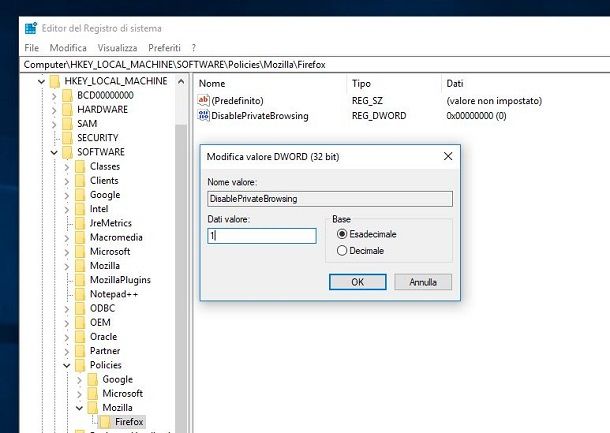Close the Modifica valore DWORD dialog
Image resolution: width=610 pixels, height=433 pixels.
pos(448,156)
